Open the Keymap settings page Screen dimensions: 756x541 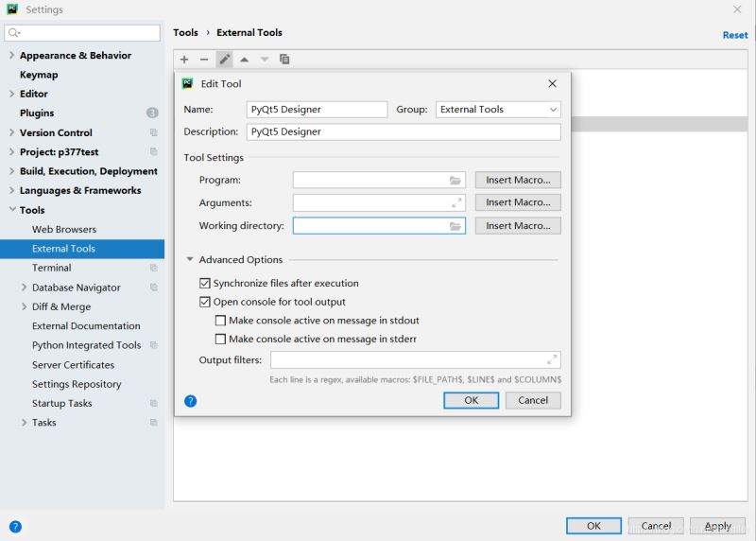(x=39, y=75)
